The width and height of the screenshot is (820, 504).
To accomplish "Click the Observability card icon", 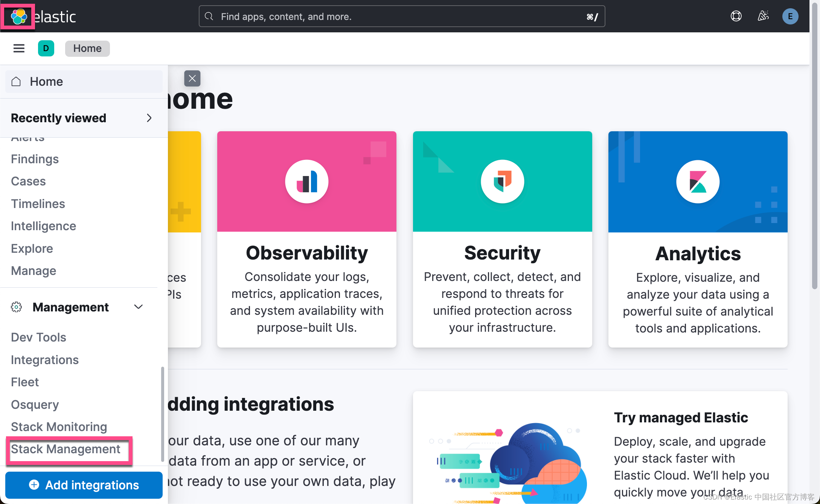I will click(306, 181).
